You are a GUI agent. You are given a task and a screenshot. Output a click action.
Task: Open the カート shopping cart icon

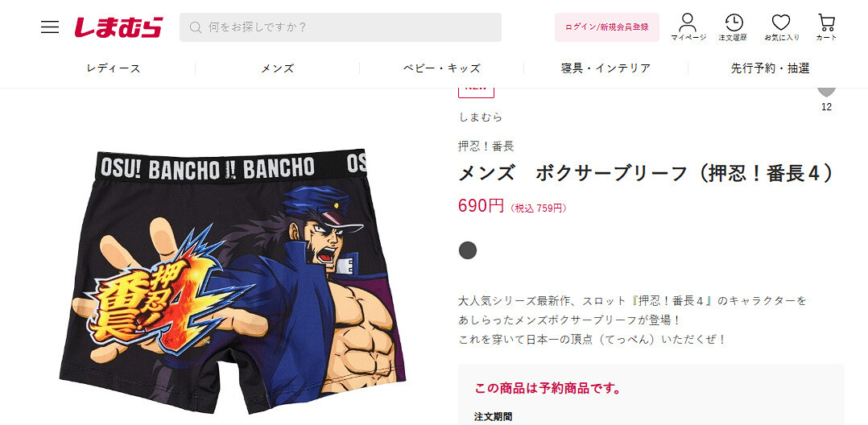click(826, 27)
